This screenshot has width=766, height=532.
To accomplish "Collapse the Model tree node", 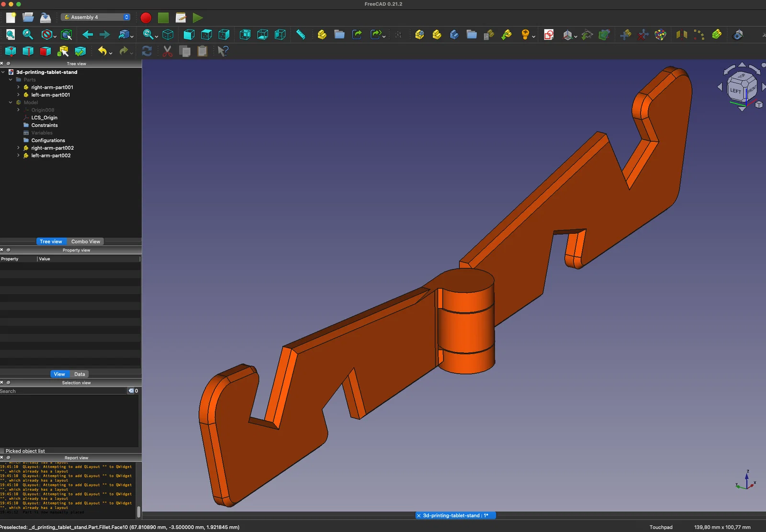I will 11,102.
